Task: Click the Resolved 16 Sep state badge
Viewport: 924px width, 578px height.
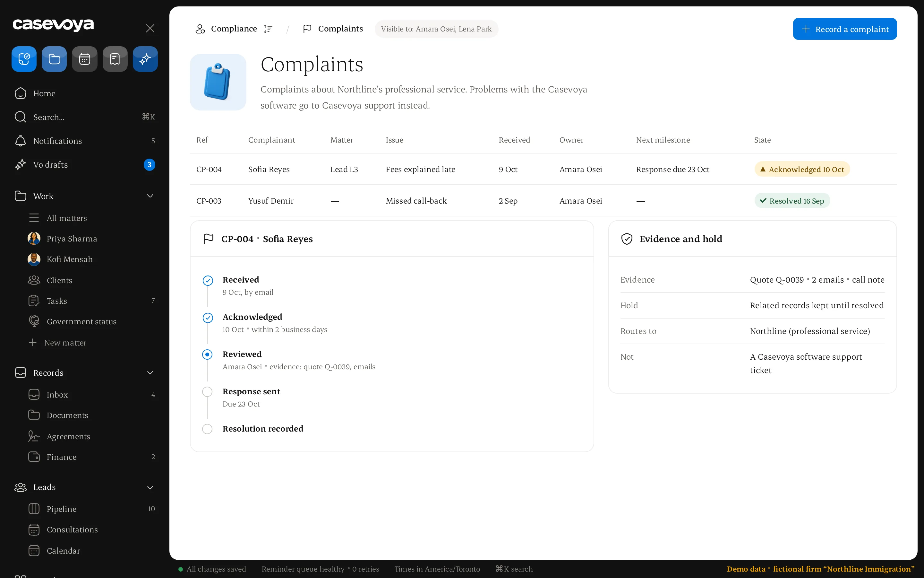Action: click(x=792, y=201)
